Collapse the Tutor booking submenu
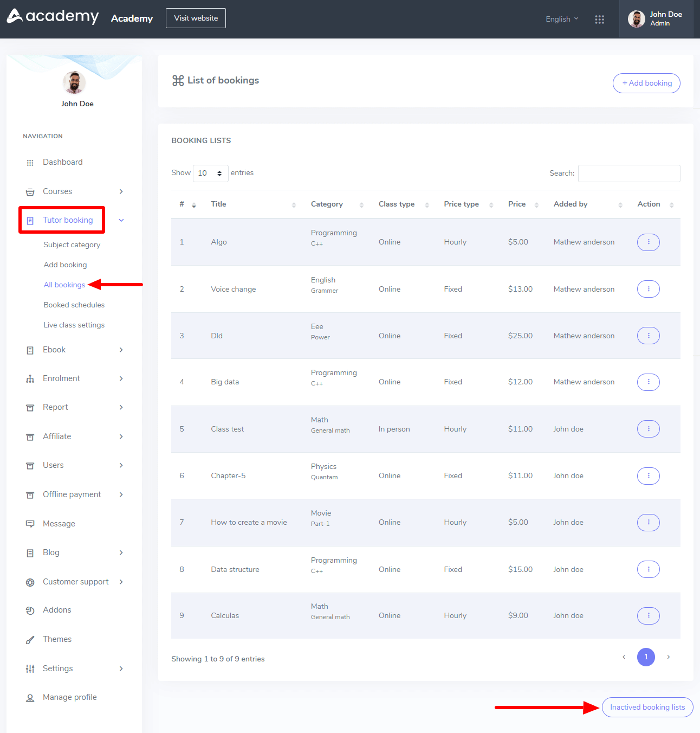700x733 pixels. pos(121,220)
